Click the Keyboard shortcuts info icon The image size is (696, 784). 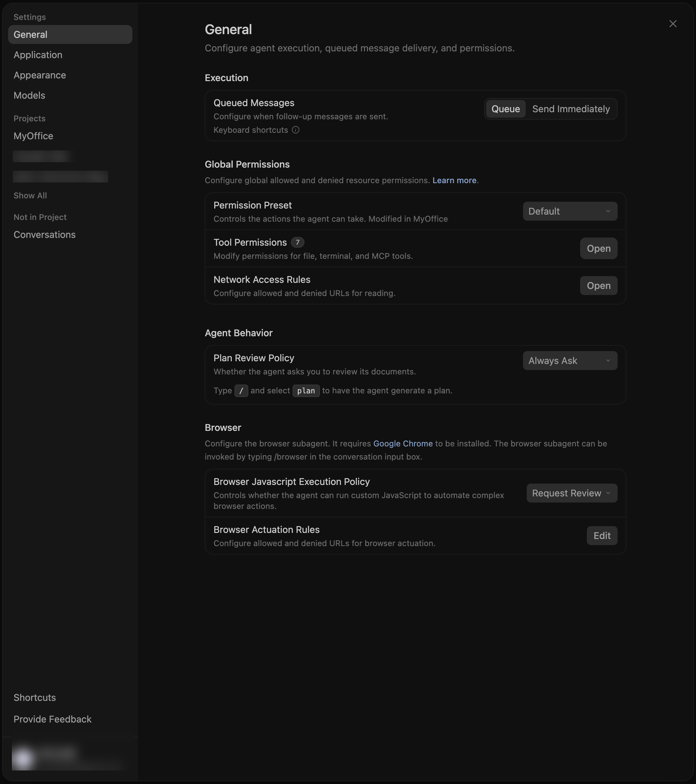(295, 130)
